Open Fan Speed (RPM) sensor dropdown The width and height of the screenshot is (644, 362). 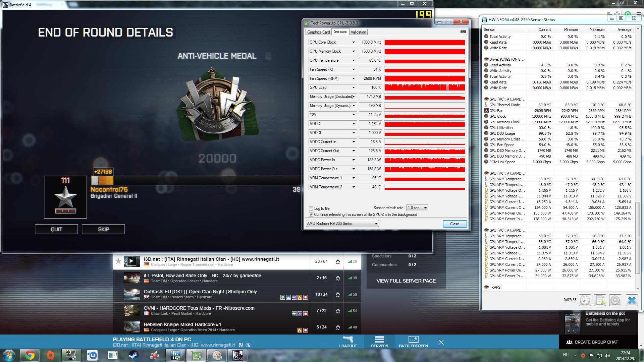click(354, 78)
